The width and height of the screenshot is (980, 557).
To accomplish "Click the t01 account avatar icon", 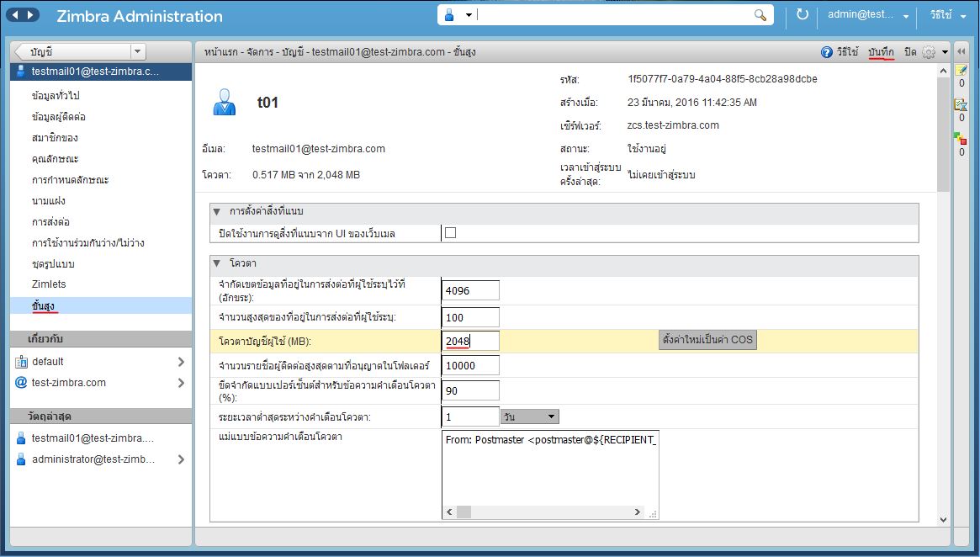I will pyautogui.click(x=225, y=102).
